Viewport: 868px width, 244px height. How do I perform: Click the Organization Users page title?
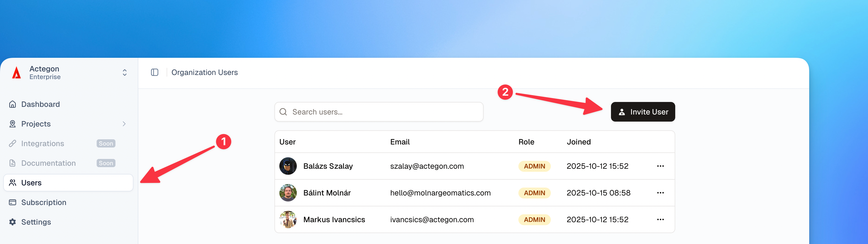204,72
